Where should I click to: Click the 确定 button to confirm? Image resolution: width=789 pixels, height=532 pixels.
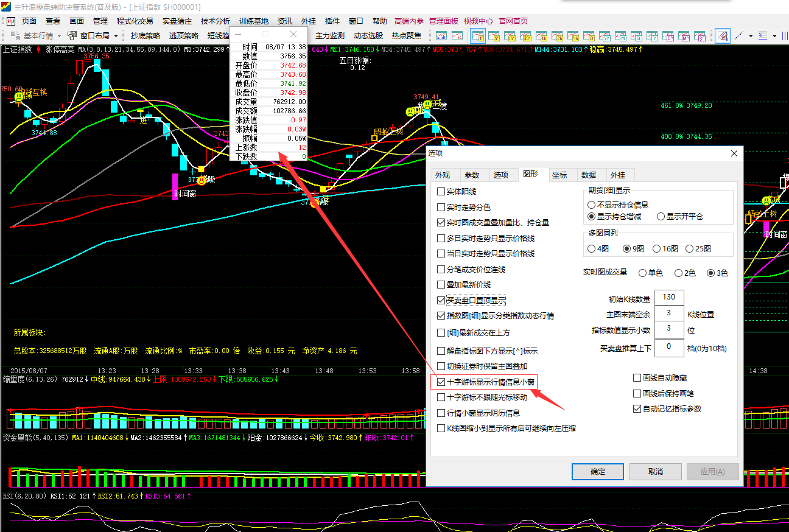597,471
